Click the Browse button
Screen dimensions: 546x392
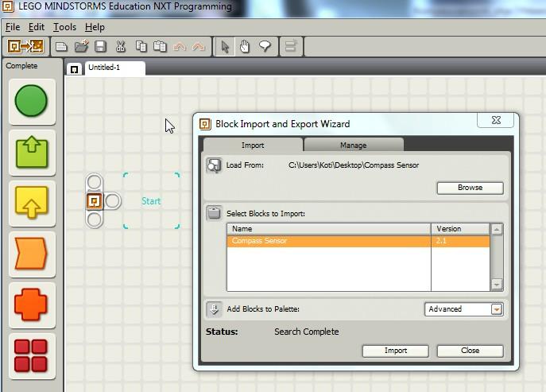pos(470,188)
